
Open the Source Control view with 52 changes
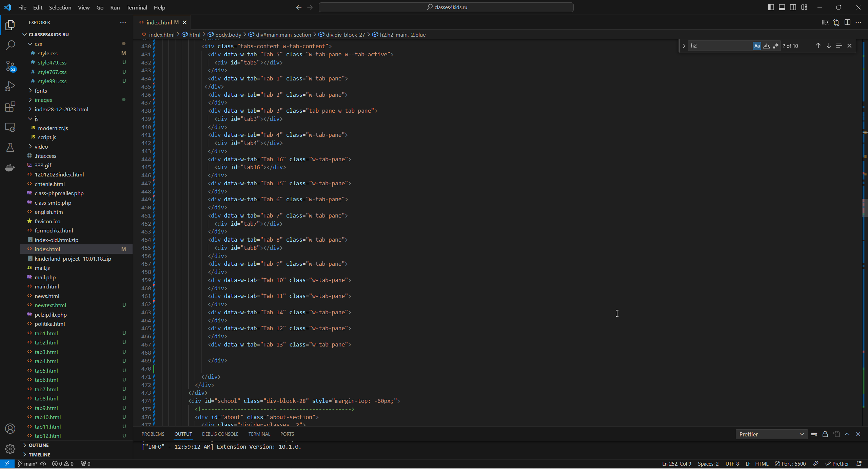tap(10, 66)
